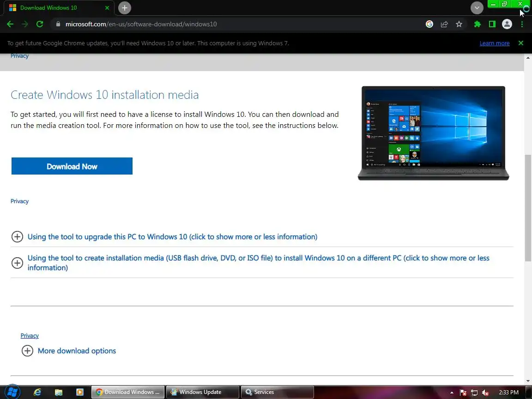Open network tray icon
Screen dimensions: 532x399
tap(474, 393)
